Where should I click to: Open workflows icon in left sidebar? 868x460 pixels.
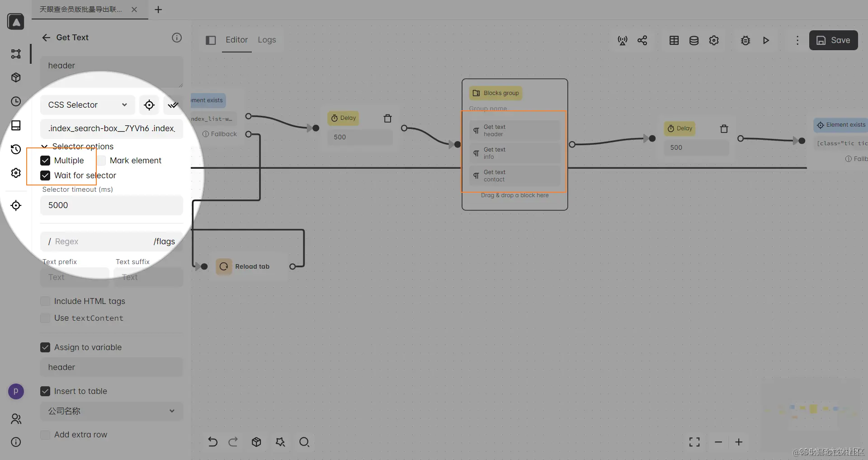(x=16, y=54)
